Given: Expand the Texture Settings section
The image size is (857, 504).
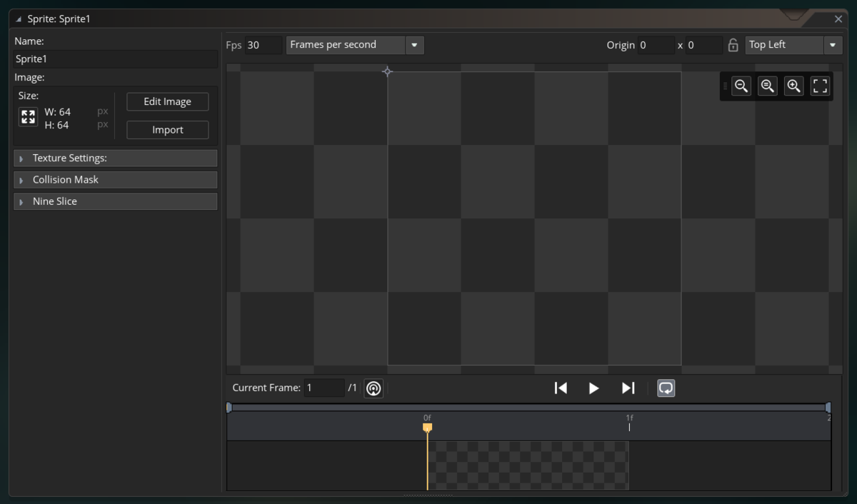Looking at the screenshot, I should 115,158.
